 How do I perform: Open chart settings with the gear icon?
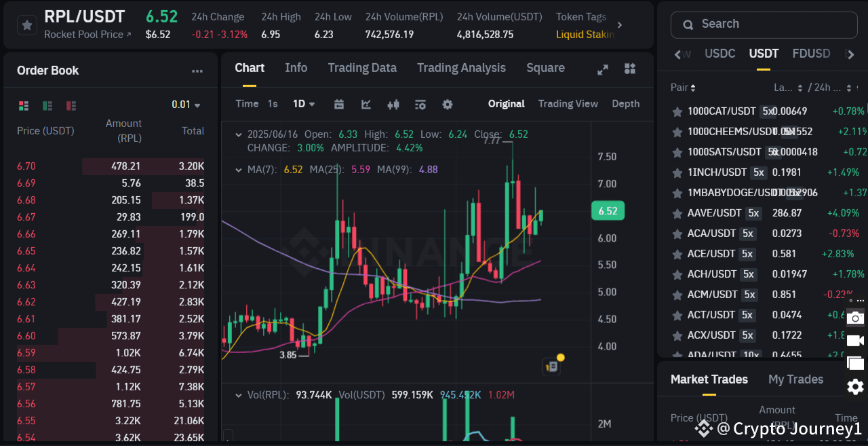pyautogui.click(x=447, y=104)
